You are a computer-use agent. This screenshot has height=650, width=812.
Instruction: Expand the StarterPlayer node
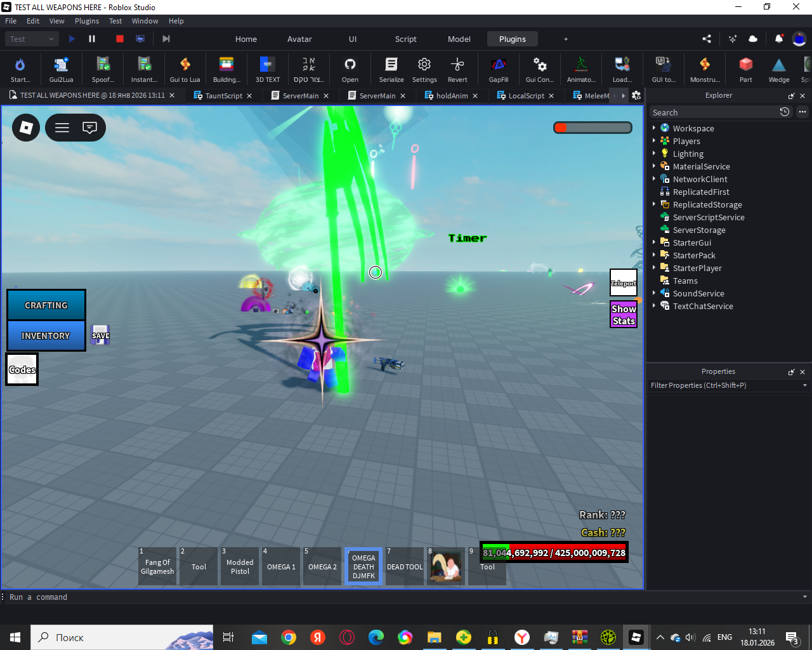click(654, 267)
